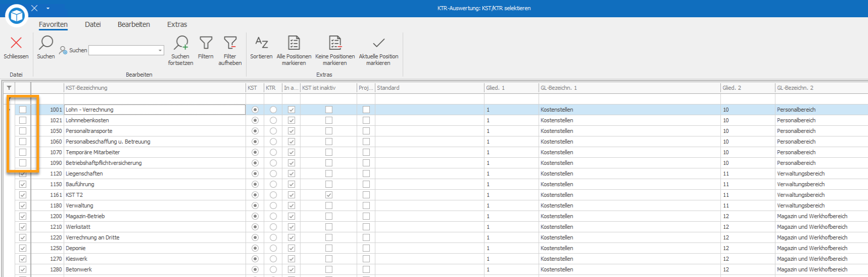868x277 pixels.
Task: Check the selection box for row 1001
Action: (x=23, y=110)
